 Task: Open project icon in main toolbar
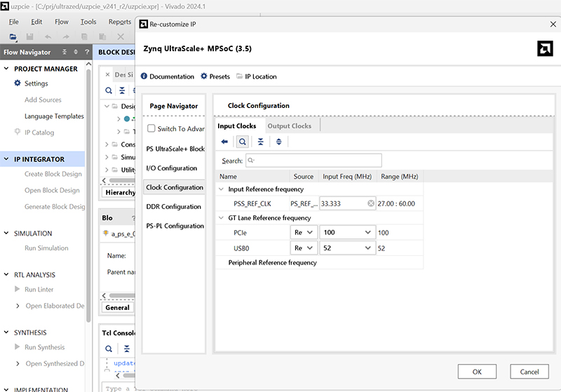coord(13,36)
